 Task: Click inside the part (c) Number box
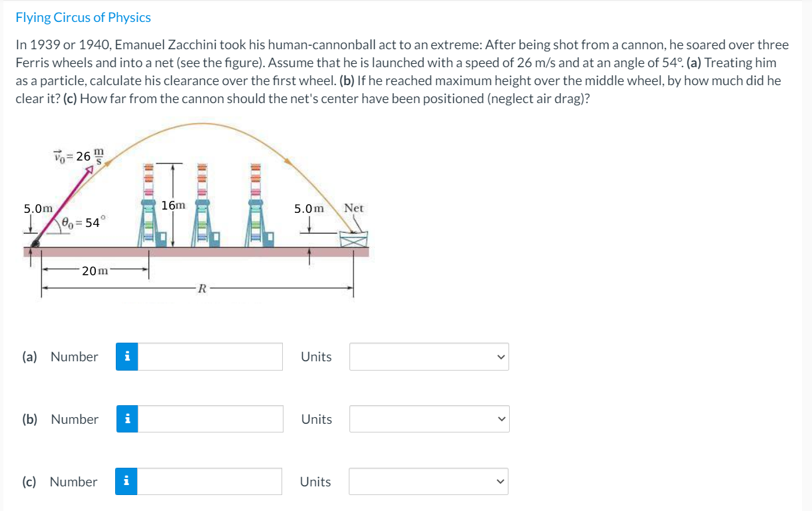[210, 481]
